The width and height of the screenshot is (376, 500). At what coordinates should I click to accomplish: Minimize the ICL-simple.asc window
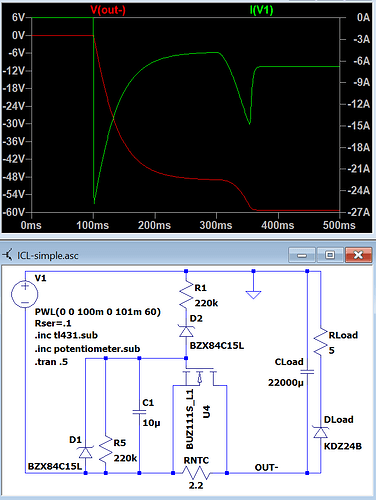[x=302, y=255]
